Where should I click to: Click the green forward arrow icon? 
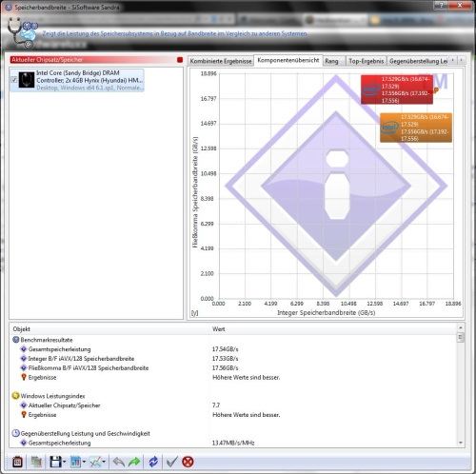pos(134,462)
